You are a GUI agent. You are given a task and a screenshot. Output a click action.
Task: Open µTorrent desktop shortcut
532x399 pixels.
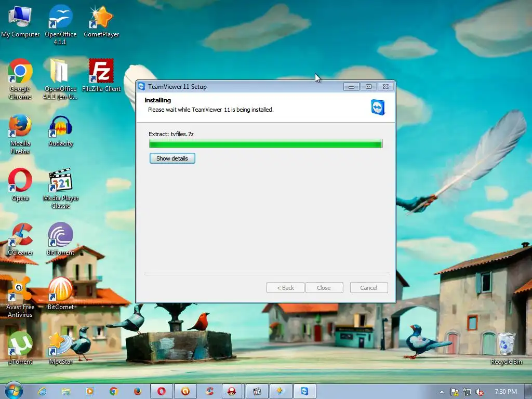click(20, 349)
